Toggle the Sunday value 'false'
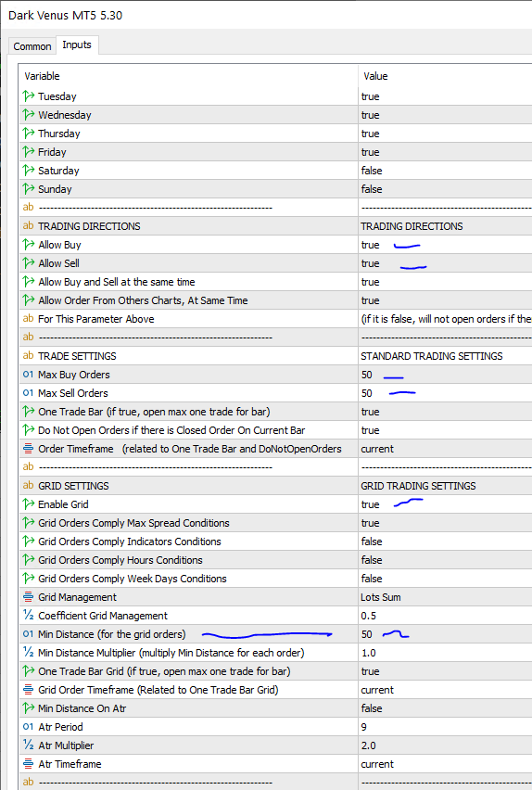The width and height of the screenshot is (532, 790). pos(372,189)
